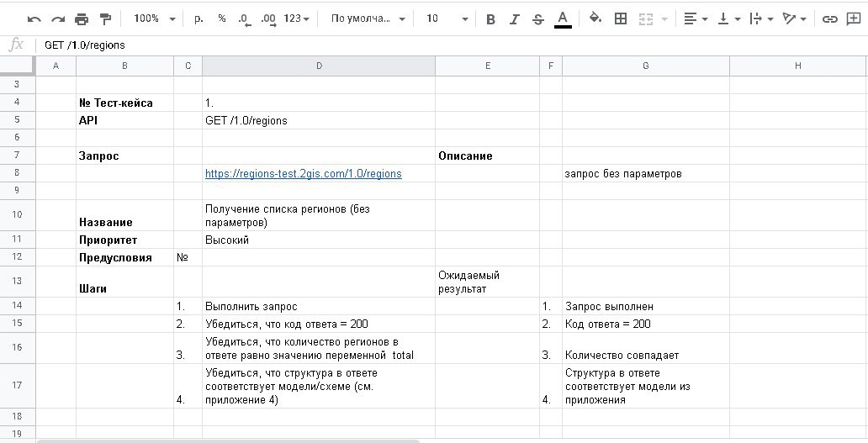Click step 'Убедиться, что код ответа = 200'
Screen dimensions: 868x443
319,324
